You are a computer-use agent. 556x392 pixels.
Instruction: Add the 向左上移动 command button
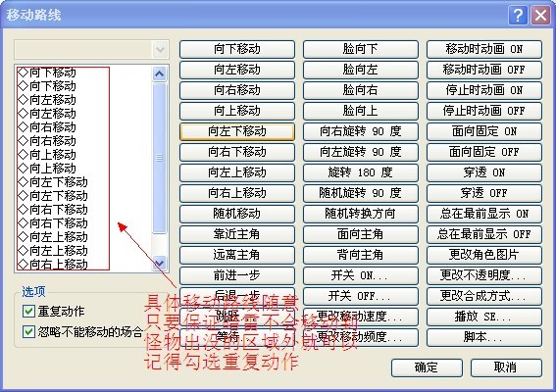point(237,172)
